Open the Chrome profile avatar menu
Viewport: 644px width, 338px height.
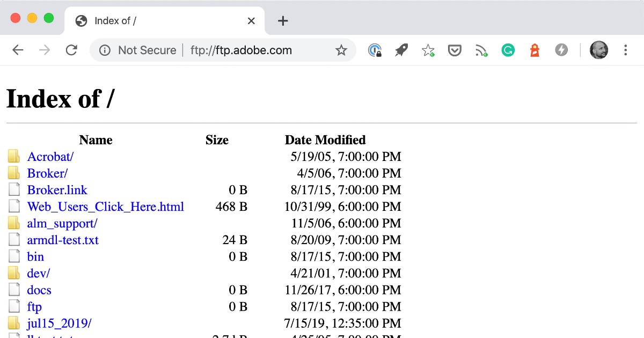point(599,49)
